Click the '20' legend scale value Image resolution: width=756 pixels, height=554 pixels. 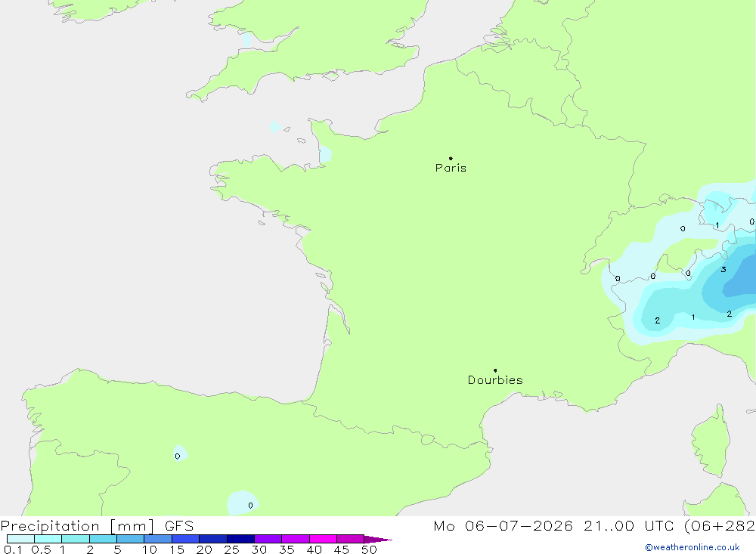click(x=204, y=549)
